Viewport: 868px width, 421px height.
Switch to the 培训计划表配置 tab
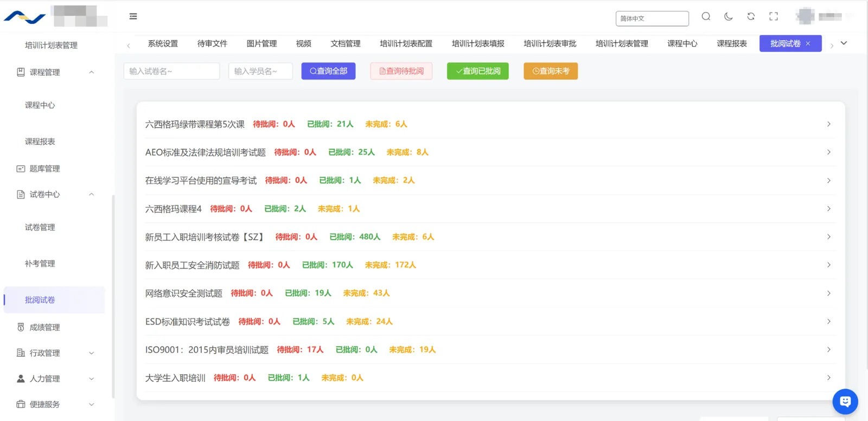406,43
